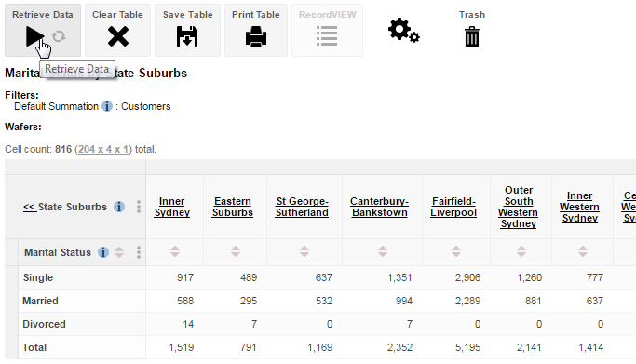
Task: Toggle sort arrows under Inner Sydney
Action: (x=175, y=251)
